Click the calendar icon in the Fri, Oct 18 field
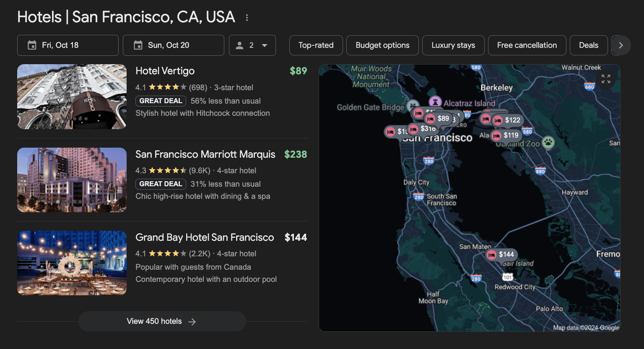This screenshot has height=349, width=644. [32, 45]
